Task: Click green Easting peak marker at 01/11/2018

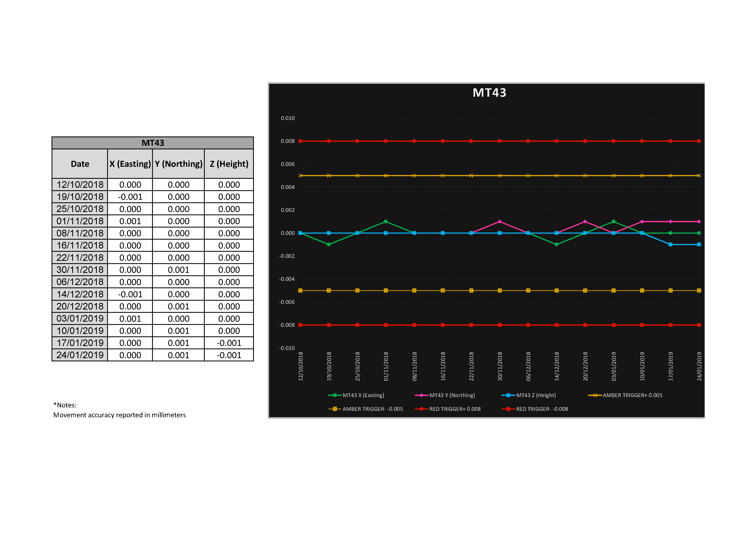Action: click(386, 221)
